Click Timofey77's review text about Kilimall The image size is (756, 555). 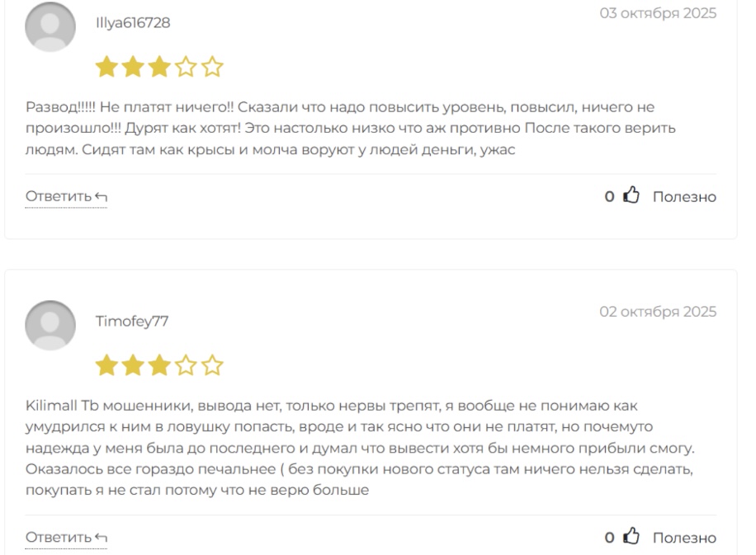(x=355, y=448)
